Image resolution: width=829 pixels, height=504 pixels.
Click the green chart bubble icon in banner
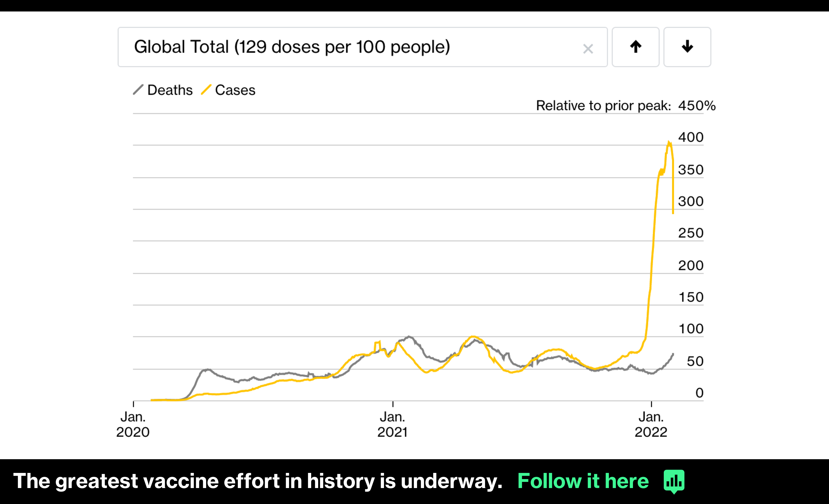[674, 481]
